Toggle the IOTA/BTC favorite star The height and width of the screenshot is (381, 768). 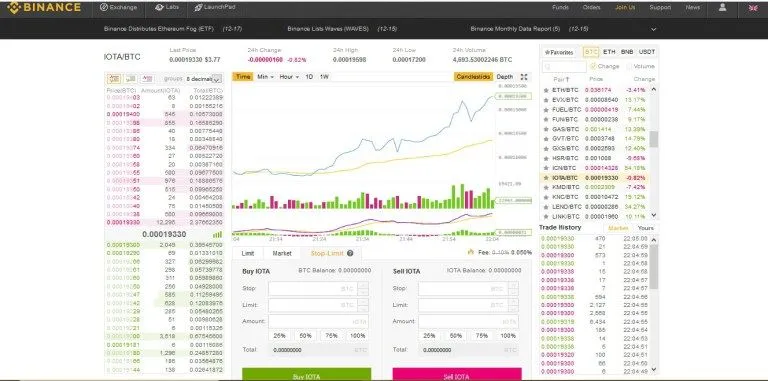point(546,178)
